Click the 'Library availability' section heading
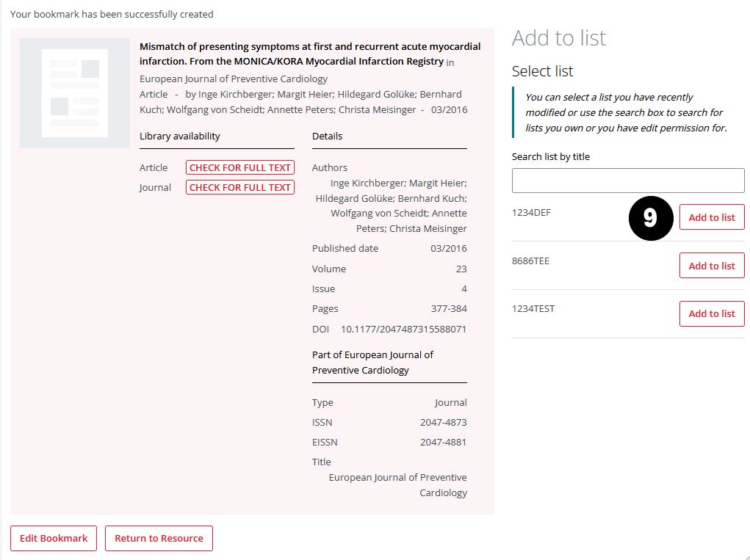 (x=180, y=136)
